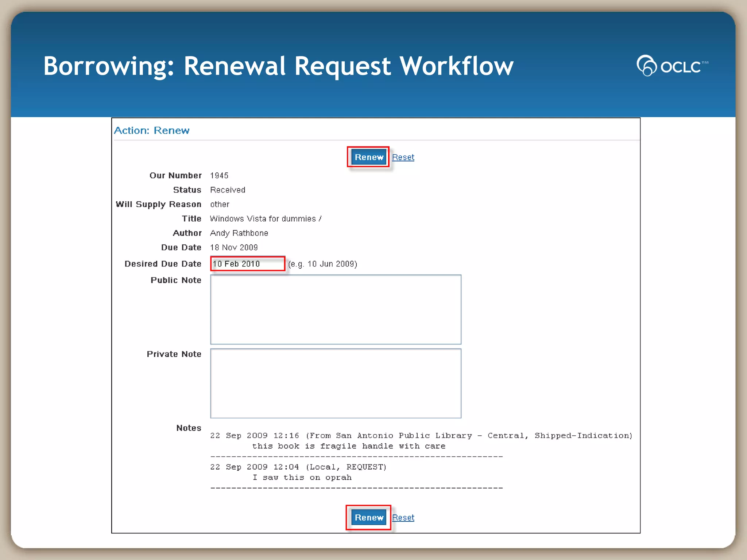Click the slide title 'Borrowing: Renewal Request Workflow'
The width and height of the screenshot is (747, 560).
click(278, 66)
